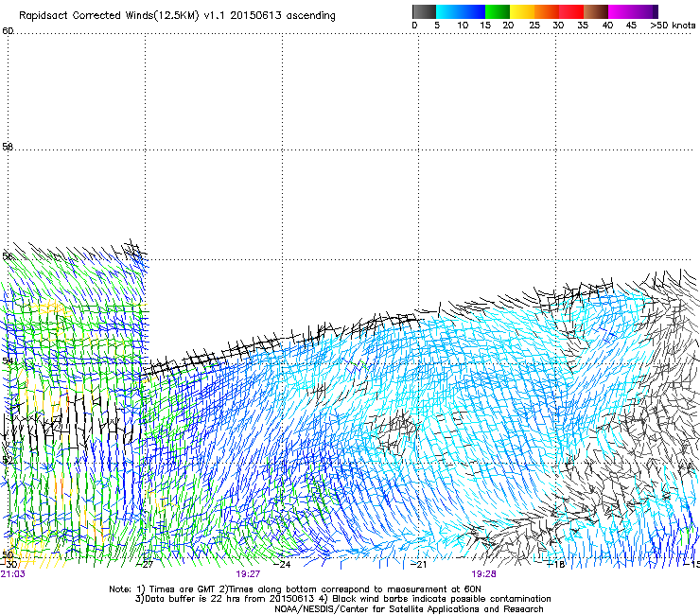This screenshot has width=700, height=615.
Task: Click the latitude label '58' on left axis
Action: pos(8,147)
